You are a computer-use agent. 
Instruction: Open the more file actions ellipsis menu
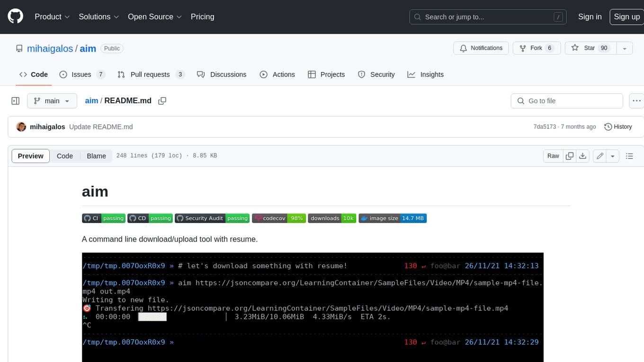[636, 101]
